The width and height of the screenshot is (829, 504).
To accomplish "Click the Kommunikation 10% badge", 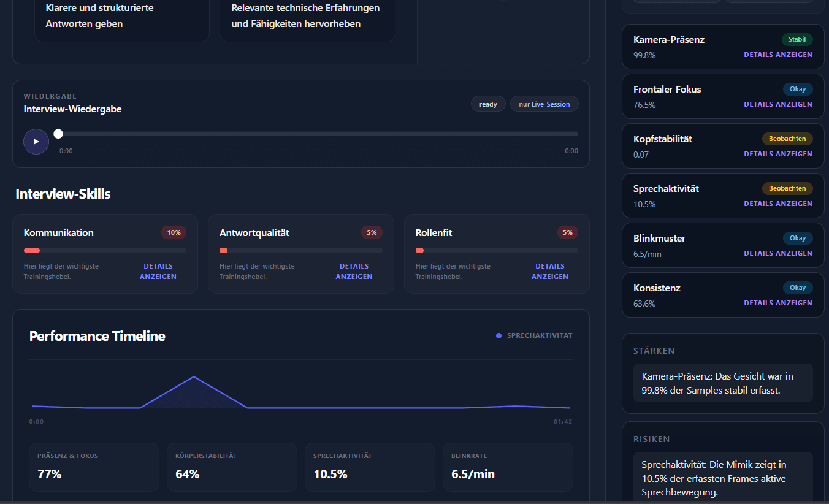I will coord(174,232).
